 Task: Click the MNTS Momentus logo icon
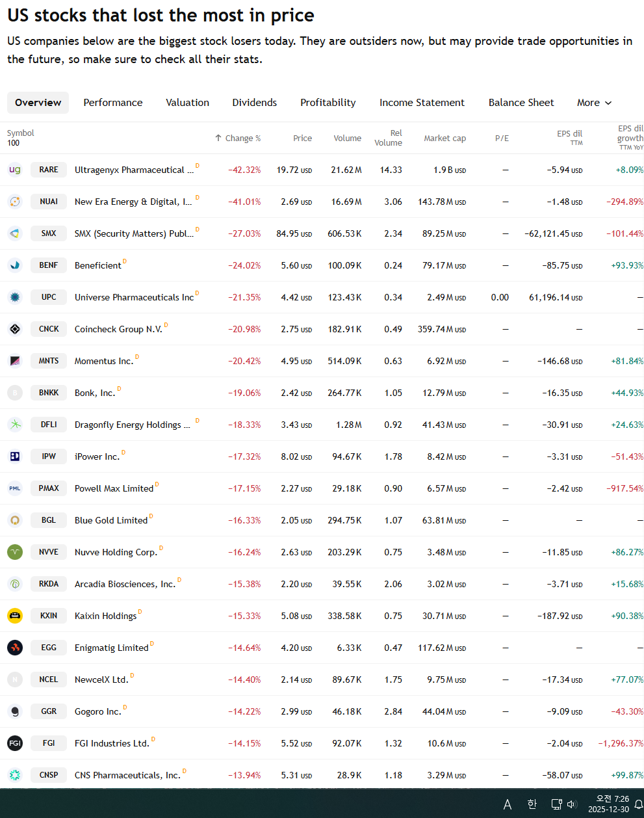(15, 361)
